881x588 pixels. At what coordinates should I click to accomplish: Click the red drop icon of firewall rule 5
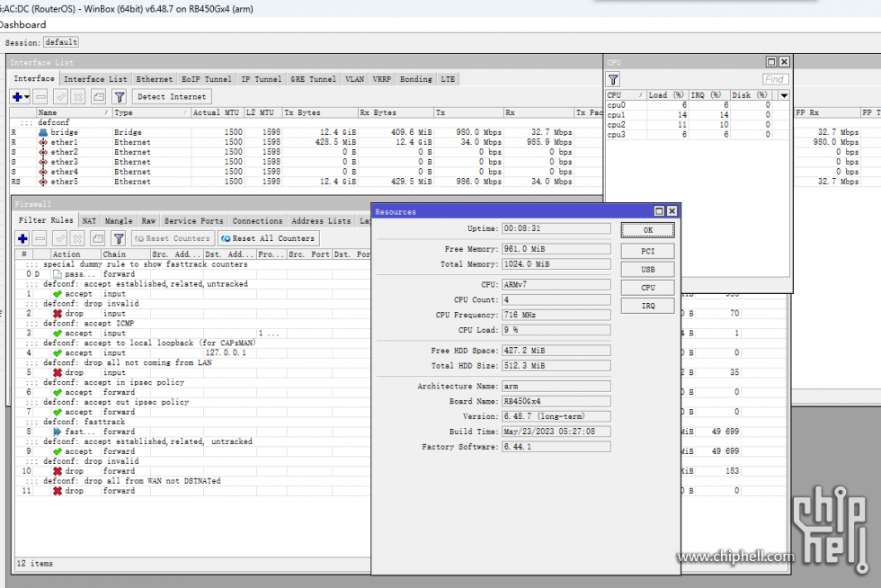click(58, 373)
